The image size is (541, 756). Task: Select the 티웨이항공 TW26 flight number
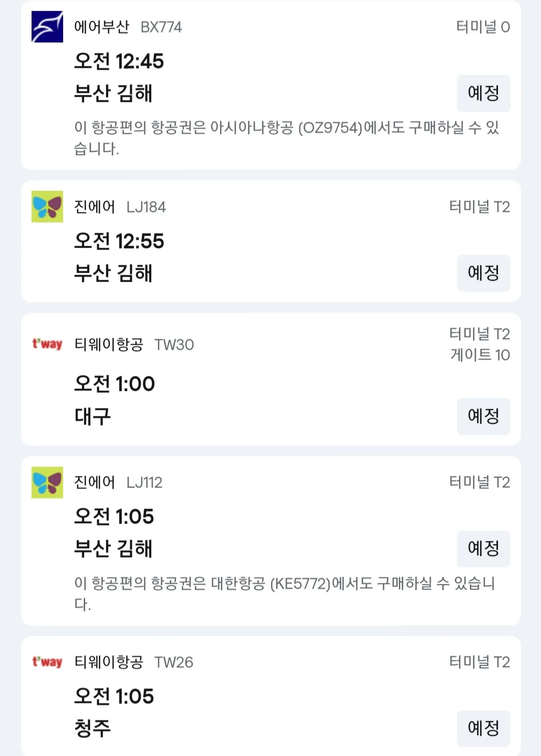click(x=173, y=662)
